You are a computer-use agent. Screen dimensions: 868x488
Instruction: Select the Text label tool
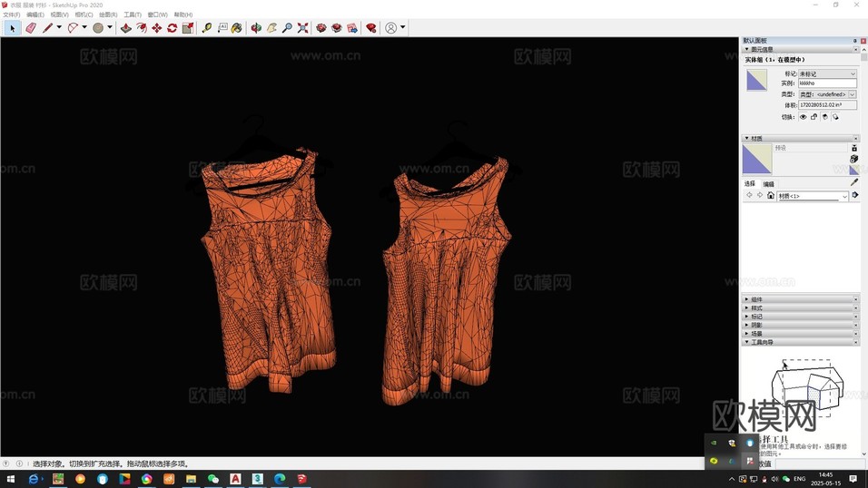[x=222, y=27]
